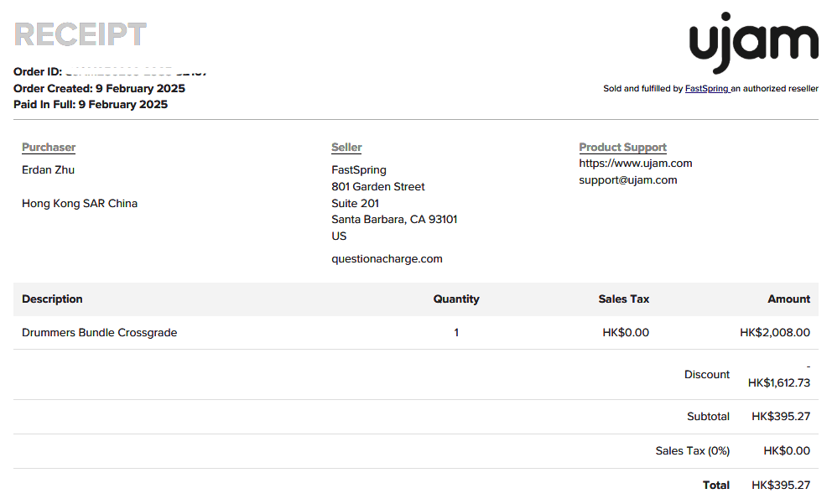Image resolution: width=832 pixels, height=504 pixels.
Task: Click the Total amount HK$395.27
Action: [781, 486]
